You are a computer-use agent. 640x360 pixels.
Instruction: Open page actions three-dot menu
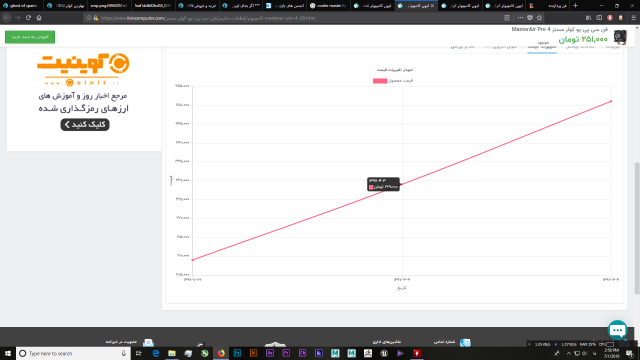520,18
